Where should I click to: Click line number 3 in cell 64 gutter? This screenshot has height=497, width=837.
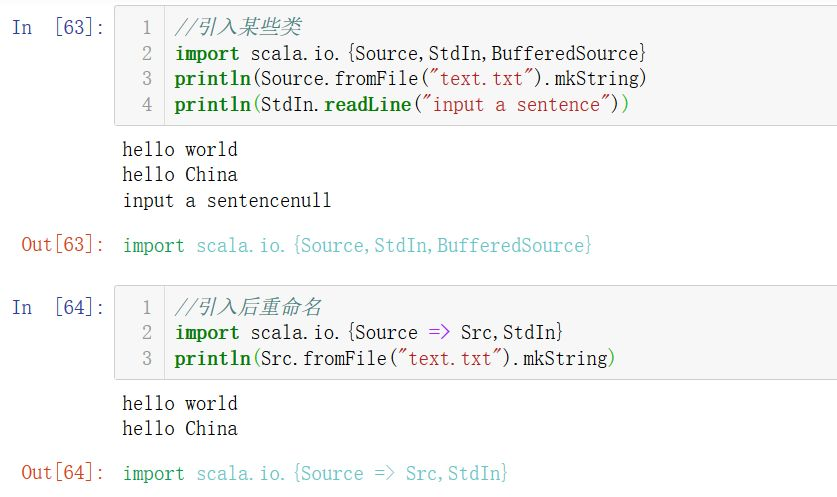click(x=147, y=358)
